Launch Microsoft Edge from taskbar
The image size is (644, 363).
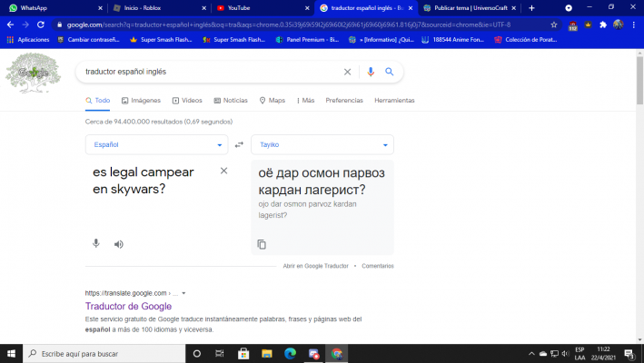[x=291, y=354]
